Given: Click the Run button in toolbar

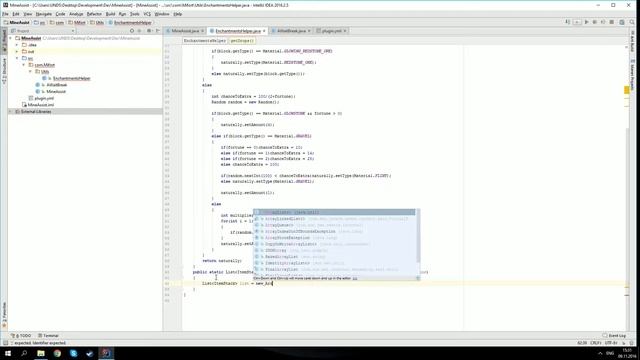Looking at the screenshot, I should pyautogui.click(x=586, y=22).
